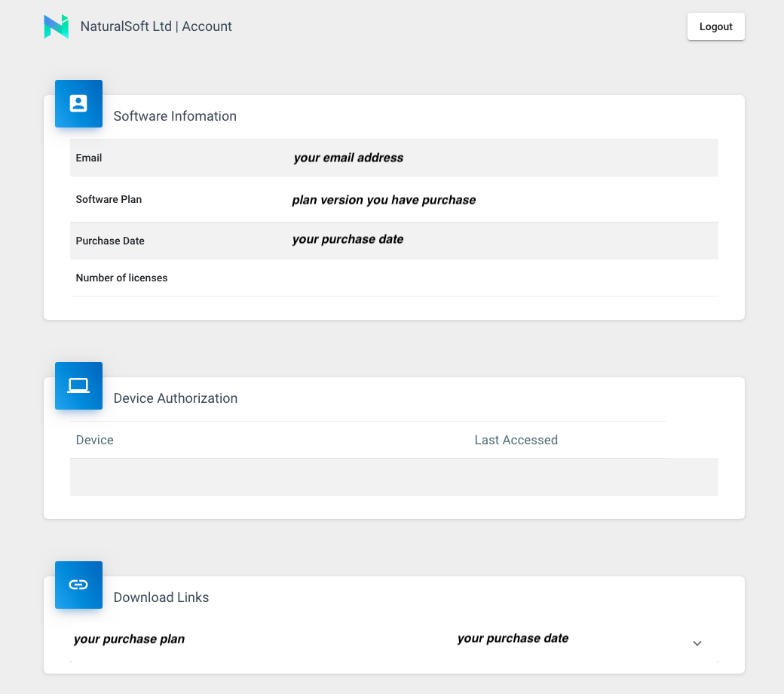Click the purchase date in Download Links
784x694 pixels.
(x=513, y=638)
